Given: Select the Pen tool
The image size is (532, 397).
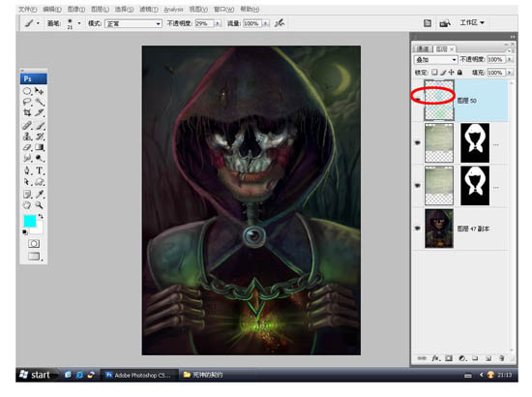Looking at the screenshot, I should pos(27,170).
